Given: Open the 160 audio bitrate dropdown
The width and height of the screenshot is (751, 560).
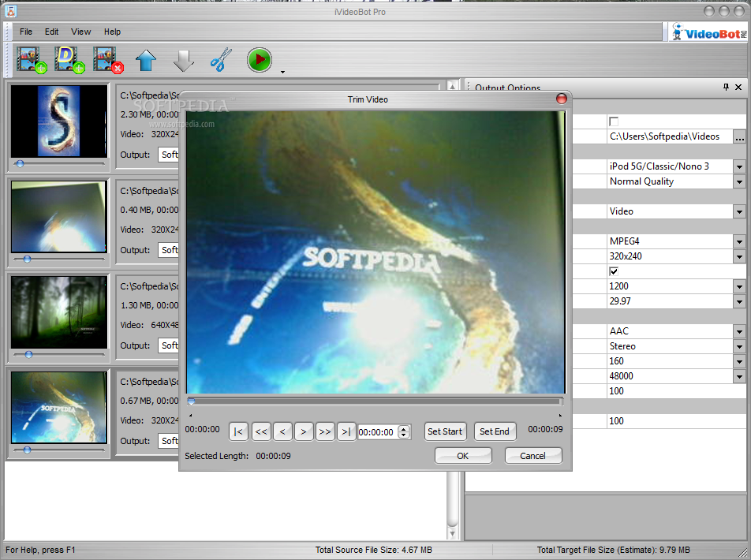Looking at the screenshot, I should tap(739, 361).
